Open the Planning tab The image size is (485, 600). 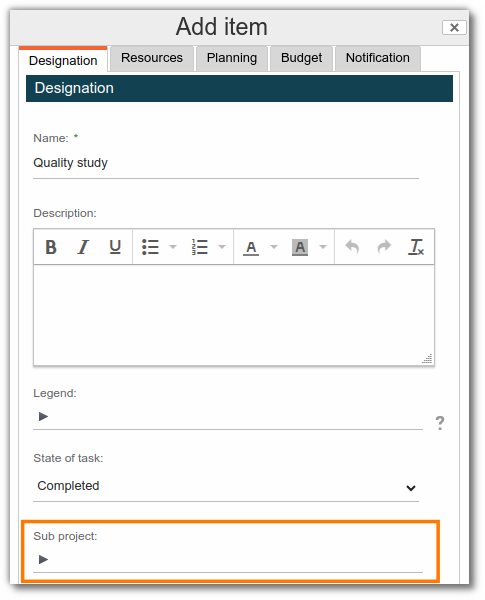(232, 58)
